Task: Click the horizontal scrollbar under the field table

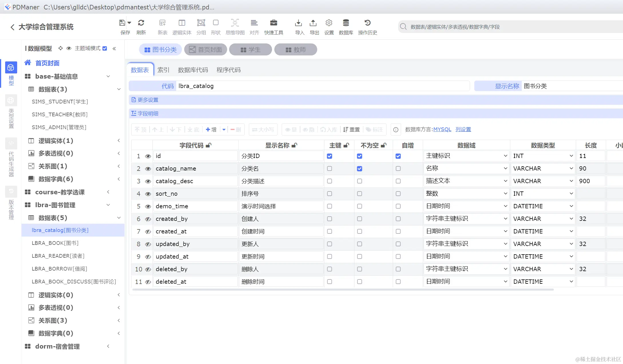Action: [x=342, y=290]
